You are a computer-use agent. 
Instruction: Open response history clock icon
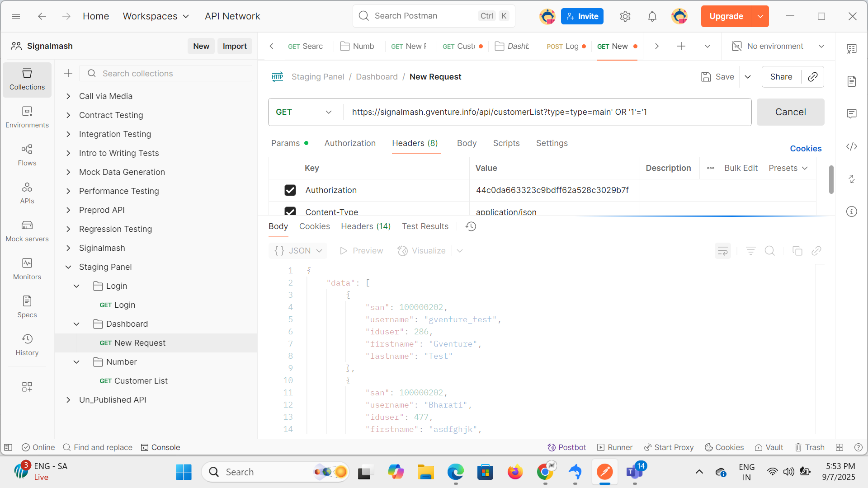(x=471, y=226)
